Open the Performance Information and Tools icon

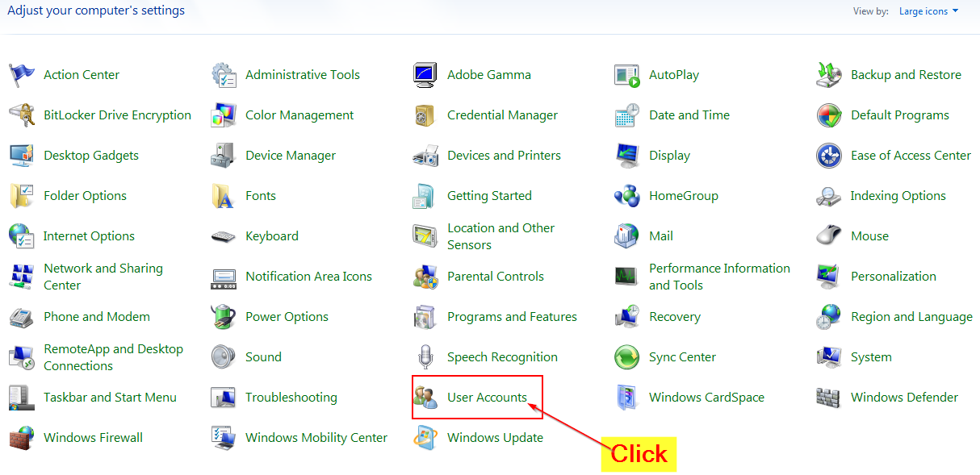[x=627, y=277]
